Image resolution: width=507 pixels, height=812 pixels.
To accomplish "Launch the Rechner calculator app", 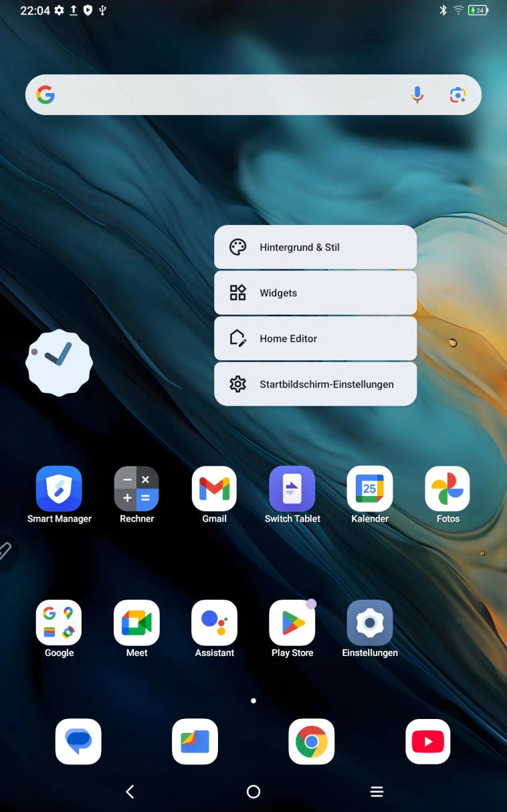I will tap(136, 489).
